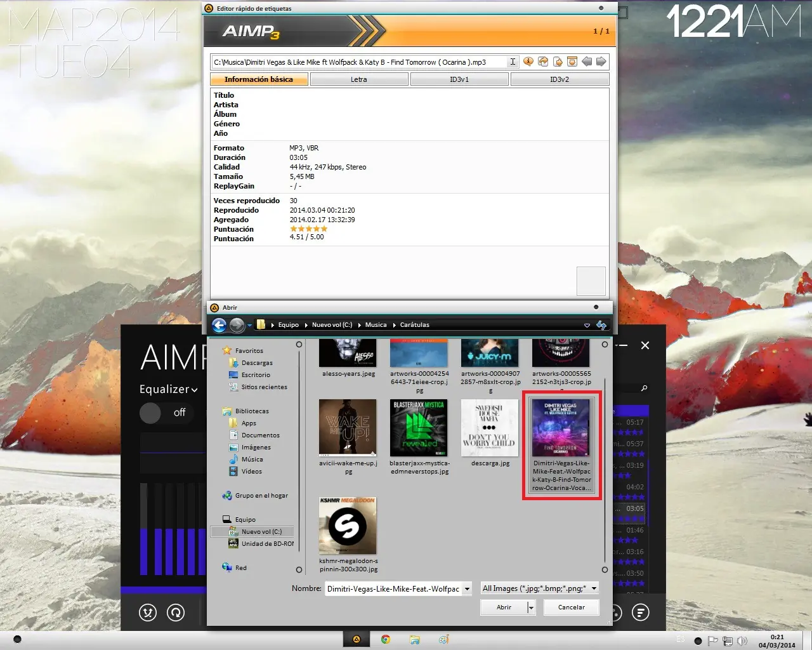Select the kshmr-megalodon-spinnin-300x300.jpg thumbnail

coord(348,526)
